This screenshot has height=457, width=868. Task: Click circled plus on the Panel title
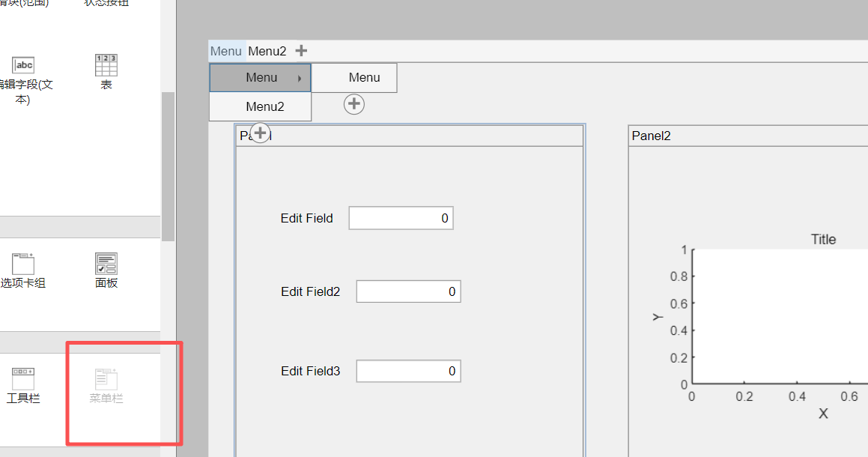259,133
